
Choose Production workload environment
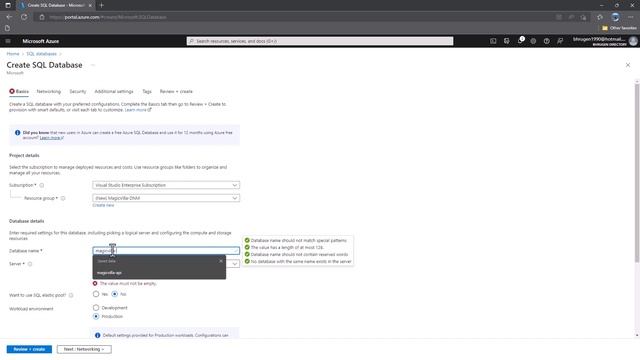click(x=96, y=316)
